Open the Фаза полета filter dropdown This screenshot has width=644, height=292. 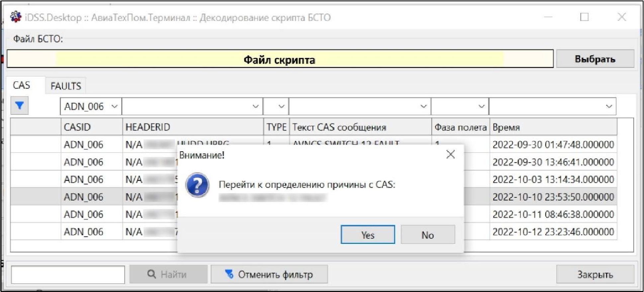[481, 107]
